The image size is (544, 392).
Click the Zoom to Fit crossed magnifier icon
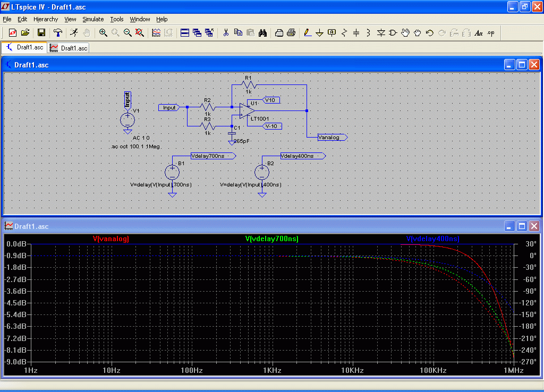(x=140, y=32)
